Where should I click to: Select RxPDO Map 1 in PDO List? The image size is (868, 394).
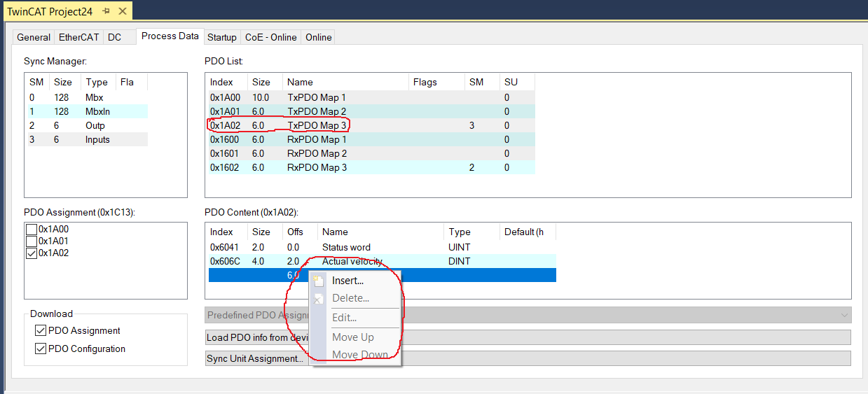316,139
